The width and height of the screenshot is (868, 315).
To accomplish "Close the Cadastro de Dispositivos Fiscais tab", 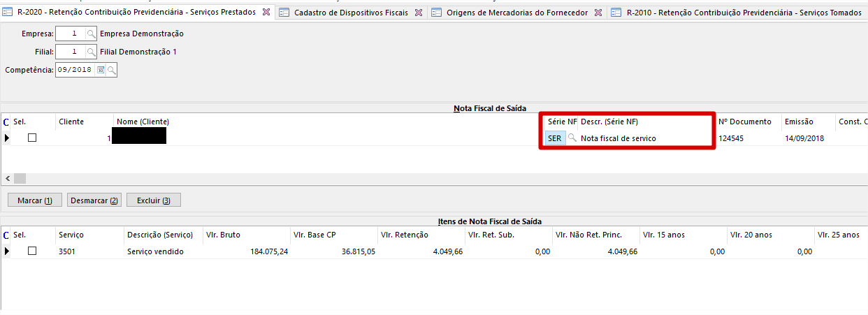I will 418,13.
